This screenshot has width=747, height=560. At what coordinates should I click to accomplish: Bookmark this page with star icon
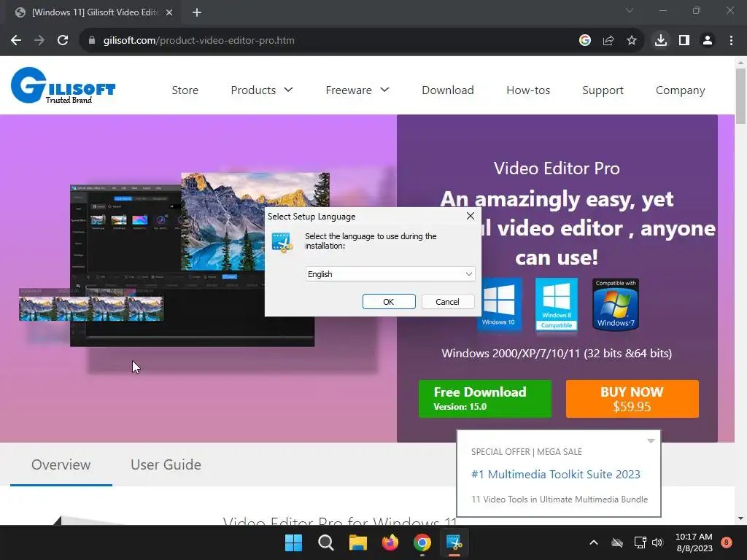632,41
